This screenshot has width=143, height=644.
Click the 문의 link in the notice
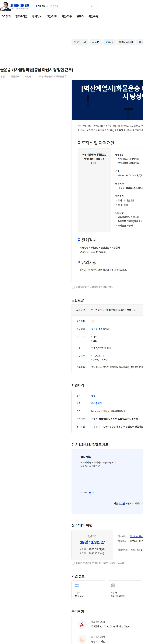[104, 287]
